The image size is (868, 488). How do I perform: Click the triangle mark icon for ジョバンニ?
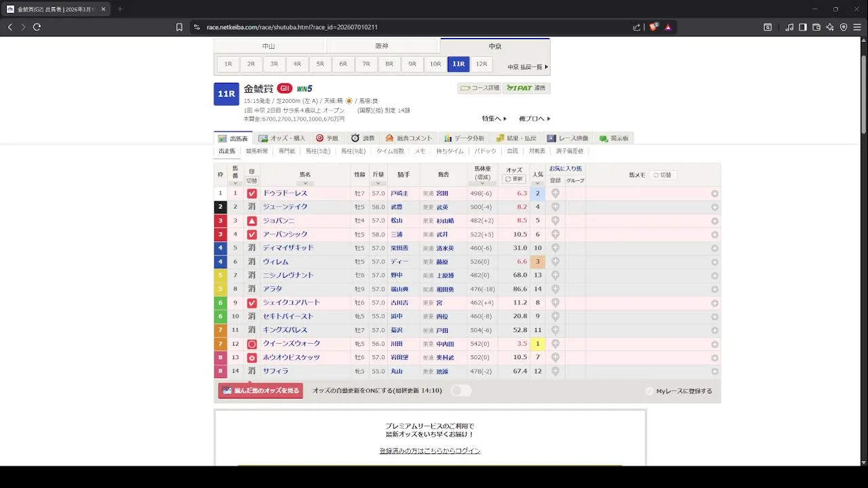point(252,220)
